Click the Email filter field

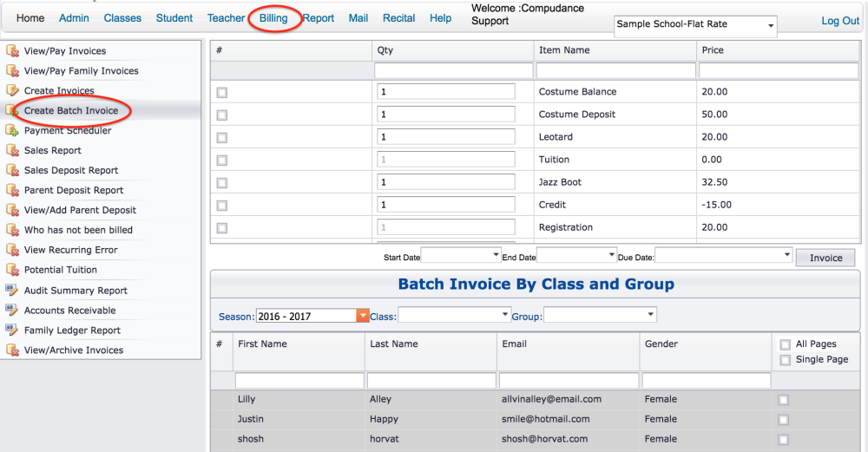click(569, 381)
